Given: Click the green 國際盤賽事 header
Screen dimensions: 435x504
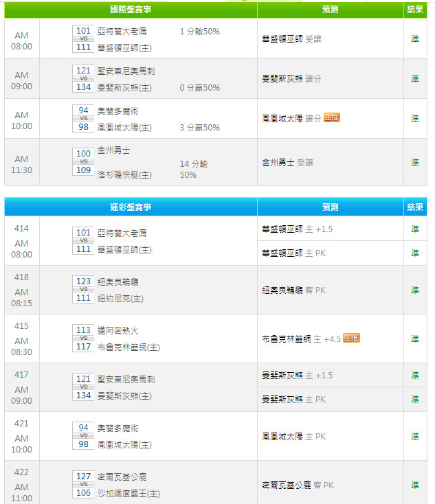Looking at the screenshot, I should pyautogui.click(x=131, y=10).
